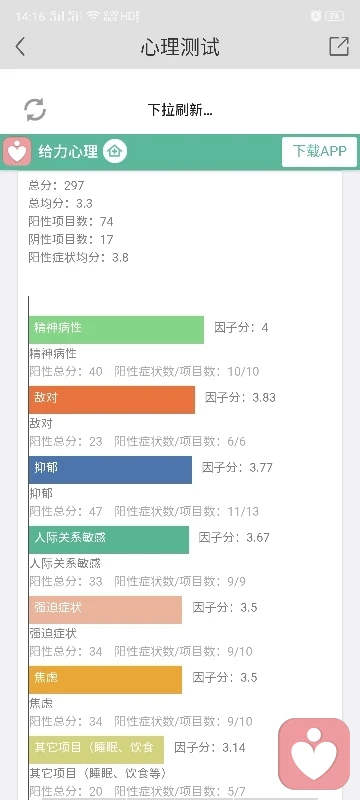Tap the 其它项目（睡眠、饮食 bar
The width and height of the screenshot is (360, 800).
pyautogui.click(x=96, y=749)
